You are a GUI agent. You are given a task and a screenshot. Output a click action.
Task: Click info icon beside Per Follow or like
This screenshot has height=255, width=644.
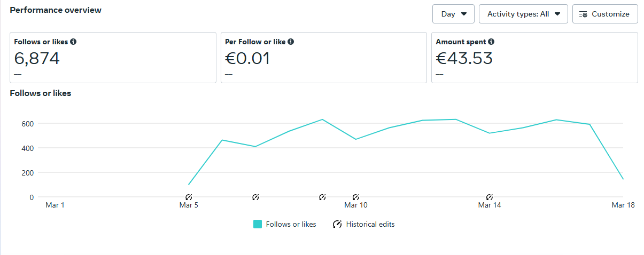pyautogui.click(x=291, y=42)
